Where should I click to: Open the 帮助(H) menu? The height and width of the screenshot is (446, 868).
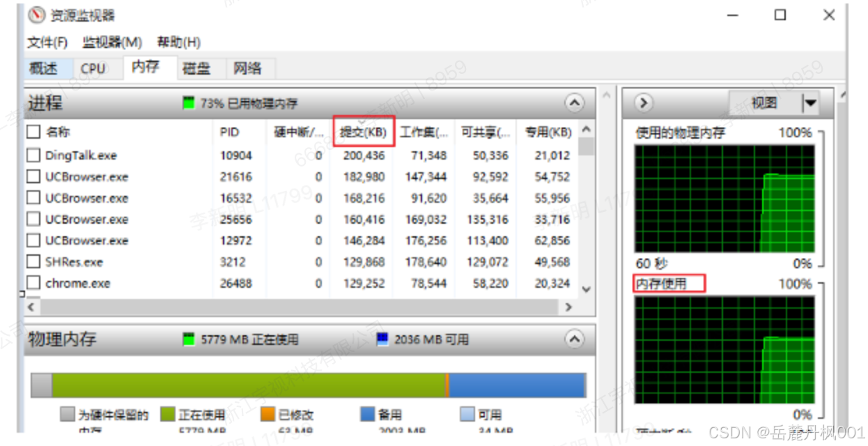coord(178,43)
